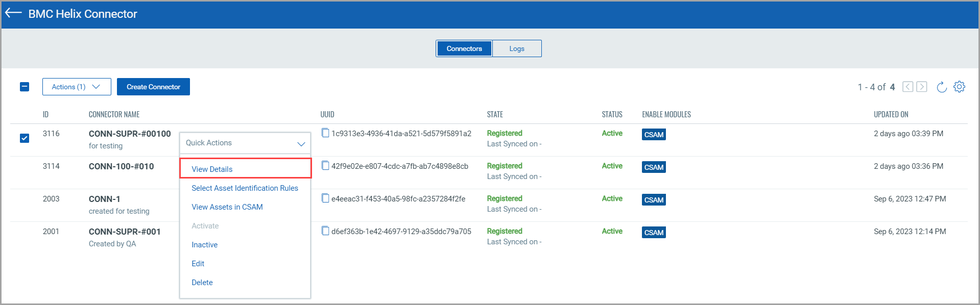This screenshot has height=305, width=980.
Task: Switch to the Logs tab
Action: [x=516, y=48]
